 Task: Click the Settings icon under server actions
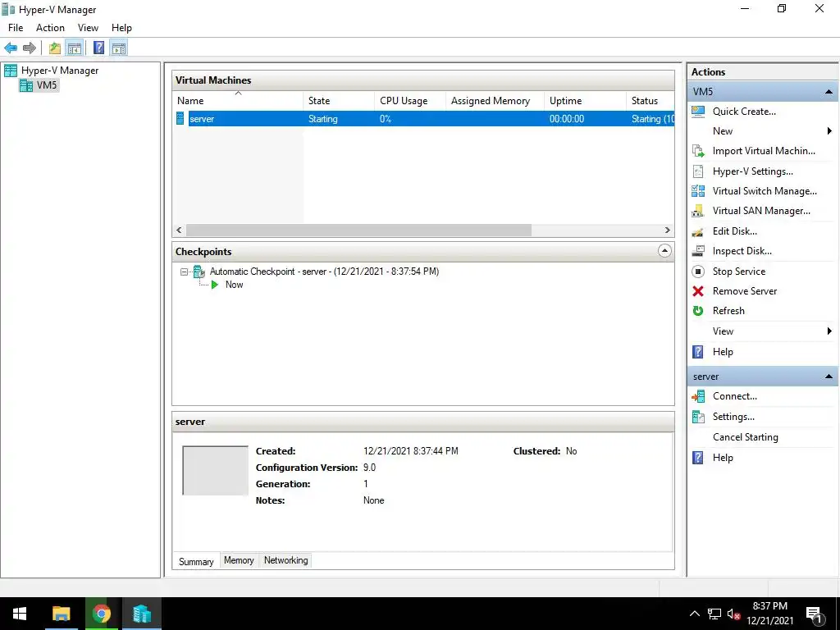(698, 417)
